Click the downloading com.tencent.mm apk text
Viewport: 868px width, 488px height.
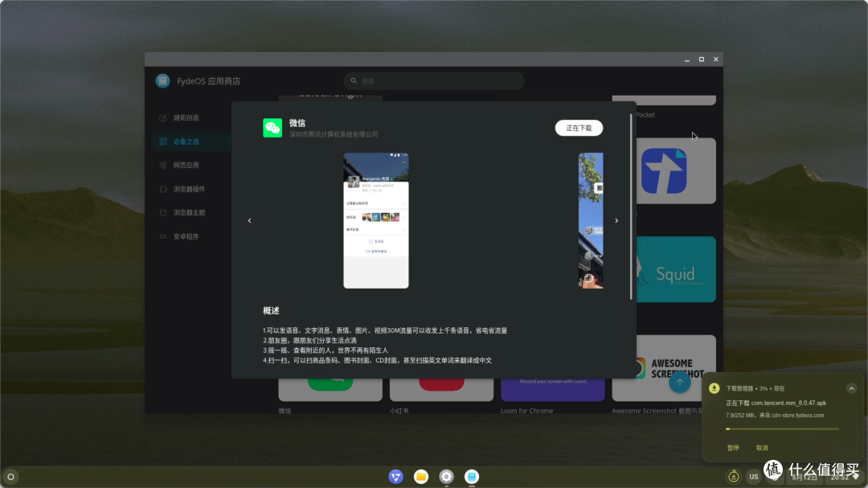pyautogui.click(x=776, y=404)
